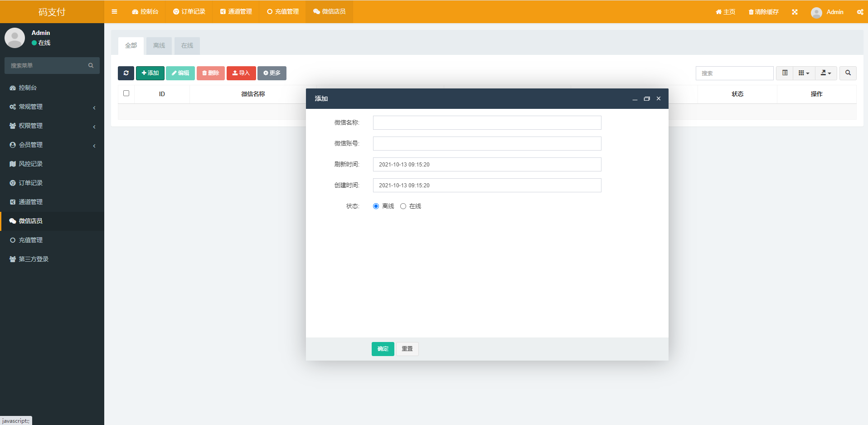This screenshot has width=868, height=425.
Task: Open the columns grid dropdown
Action: [804, 73]
